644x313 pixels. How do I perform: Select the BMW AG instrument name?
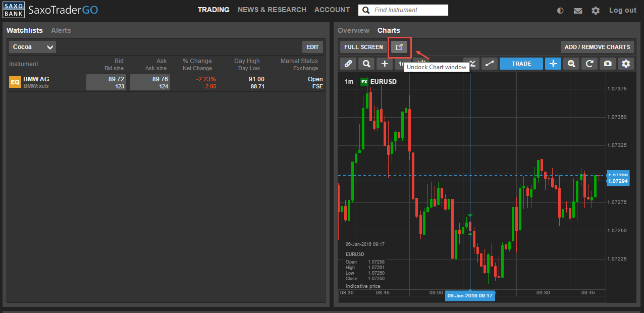click(36, 79)
